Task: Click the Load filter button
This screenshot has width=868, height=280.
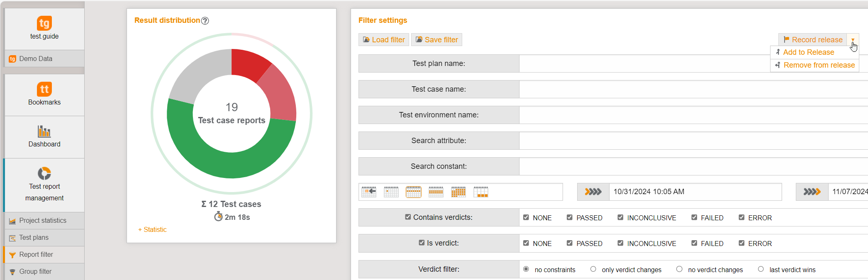Action: click(384, 40)
